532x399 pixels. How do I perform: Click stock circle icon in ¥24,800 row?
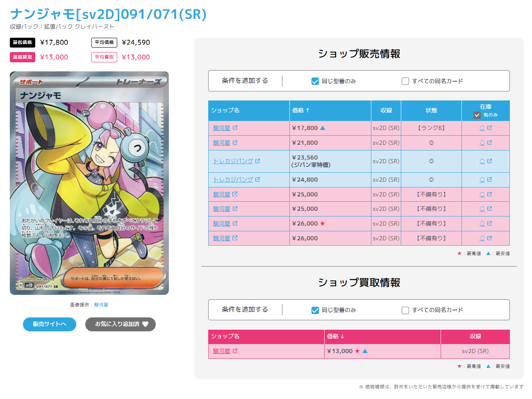coord(482,180)
